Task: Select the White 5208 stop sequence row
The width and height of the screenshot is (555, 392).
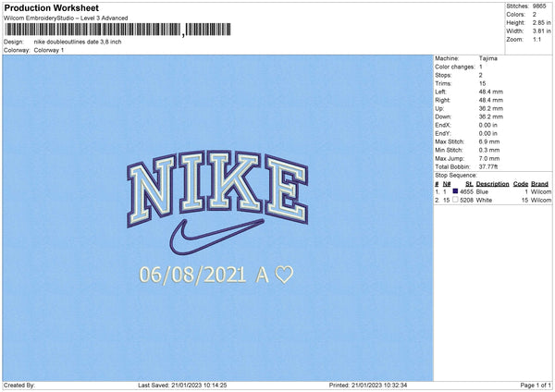Action: coord(493,201)
